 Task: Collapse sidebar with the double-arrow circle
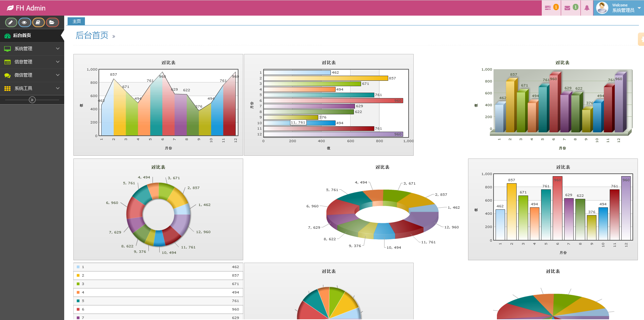click(32, 100)
